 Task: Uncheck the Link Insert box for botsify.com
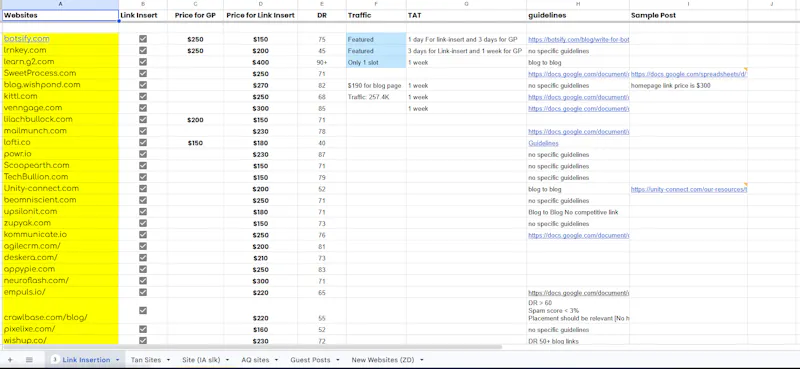point(143,39)
